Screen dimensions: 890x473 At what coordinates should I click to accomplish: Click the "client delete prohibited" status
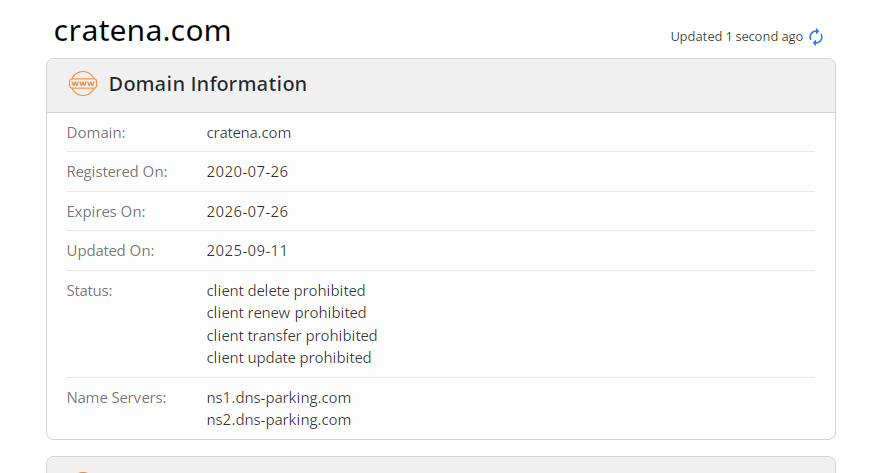(286, 291)
